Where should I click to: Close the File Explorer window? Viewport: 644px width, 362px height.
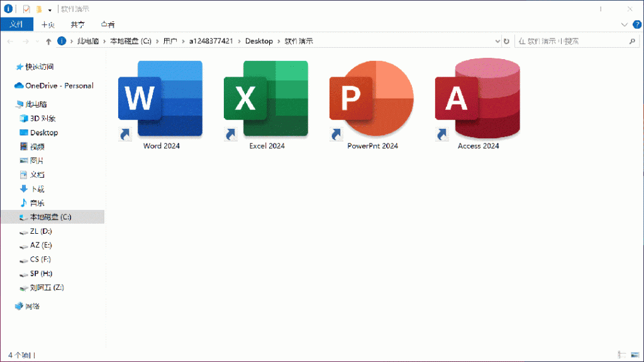click(630, 9)
